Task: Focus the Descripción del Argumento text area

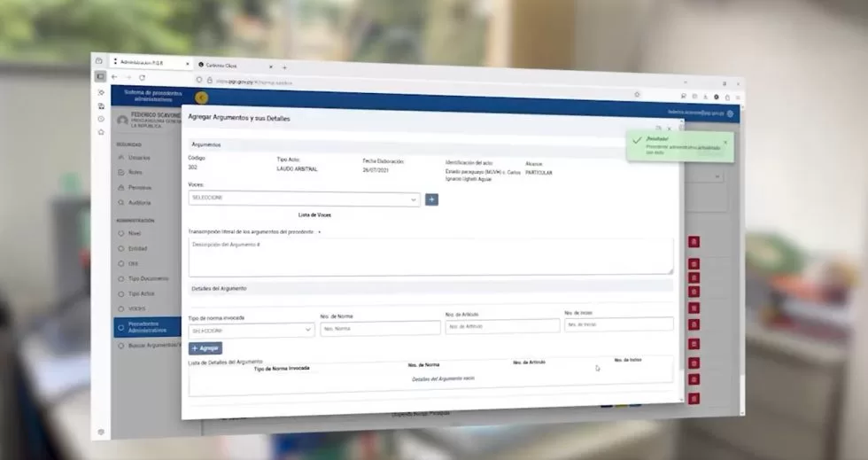Action: click(x=430, y=255)
